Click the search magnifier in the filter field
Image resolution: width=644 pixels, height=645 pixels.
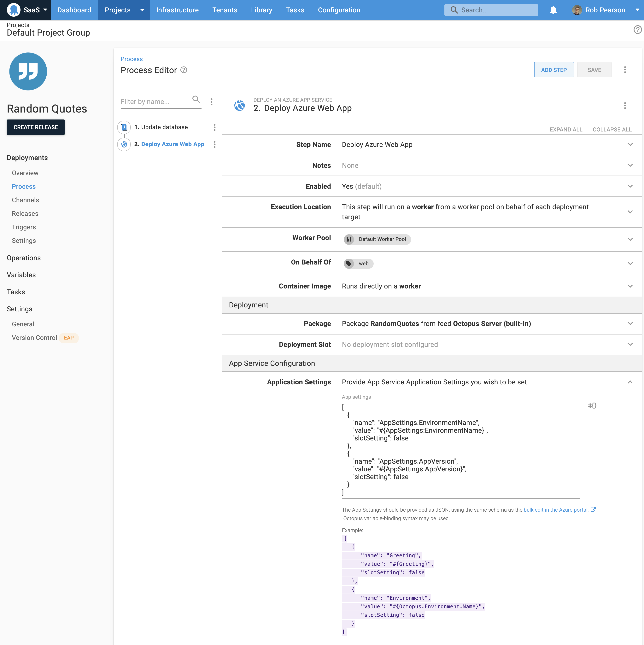(196, 100)
